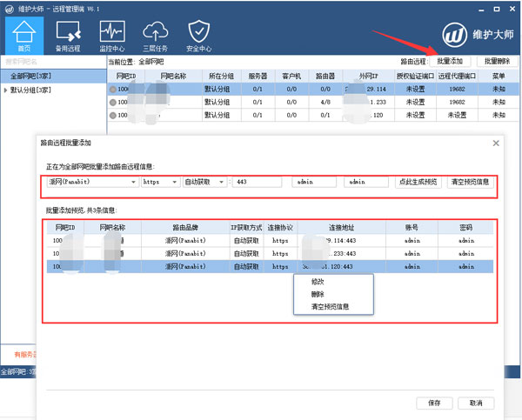Click the IP获取方式 header in preview table

pos(246,228)
